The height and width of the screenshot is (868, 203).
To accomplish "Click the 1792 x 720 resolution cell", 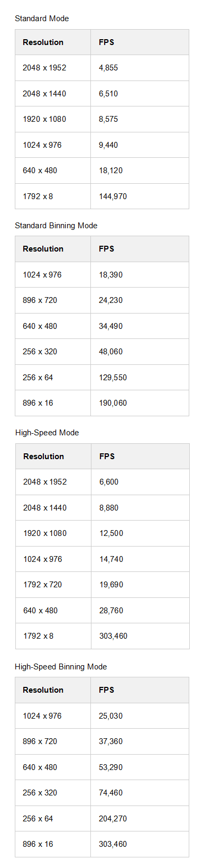I will tap(53, 585).
